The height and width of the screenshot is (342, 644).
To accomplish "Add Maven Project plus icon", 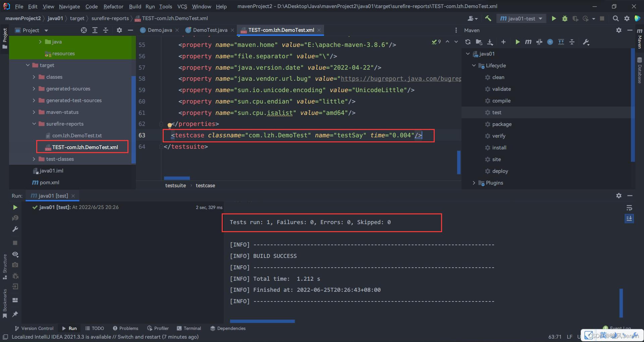I will pos(503,42).
